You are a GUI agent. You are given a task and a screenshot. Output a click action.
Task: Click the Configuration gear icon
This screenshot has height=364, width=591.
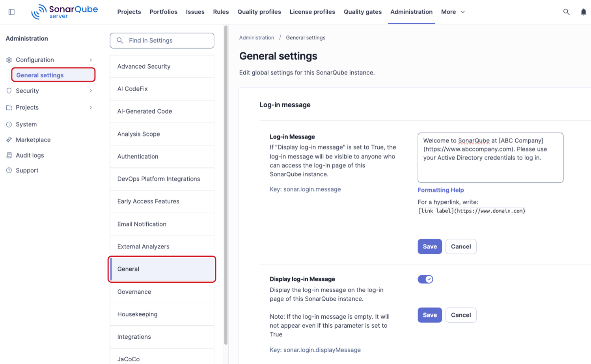pyautogui.click(x=9, y=60)
